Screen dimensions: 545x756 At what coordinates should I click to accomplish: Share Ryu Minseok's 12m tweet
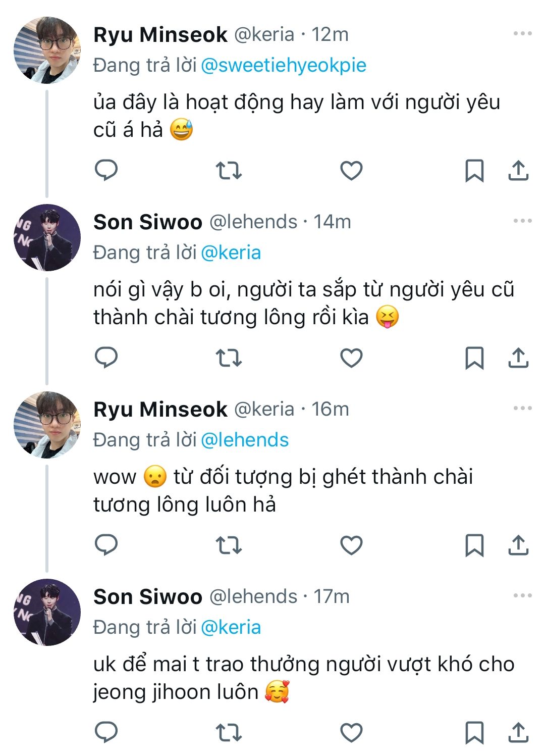[518, 171]
